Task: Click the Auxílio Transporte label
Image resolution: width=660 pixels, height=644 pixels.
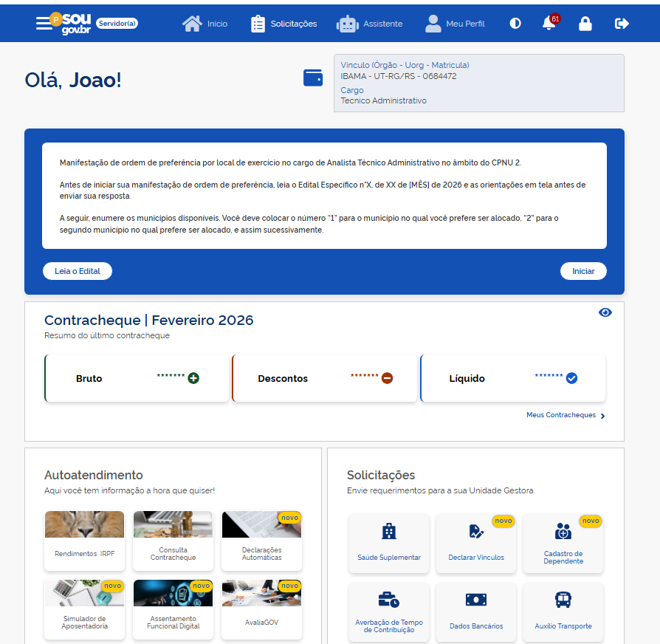Action: coord(563,626)
